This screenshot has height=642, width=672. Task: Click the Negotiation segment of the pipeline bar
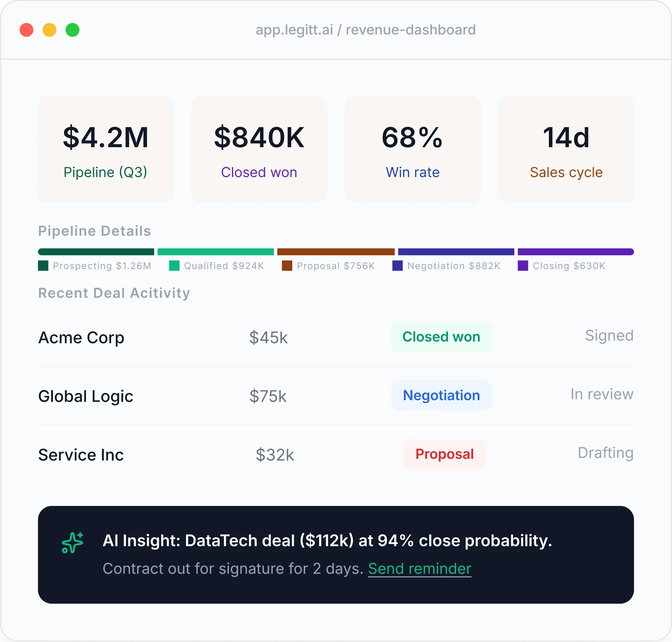coord(456,251)
